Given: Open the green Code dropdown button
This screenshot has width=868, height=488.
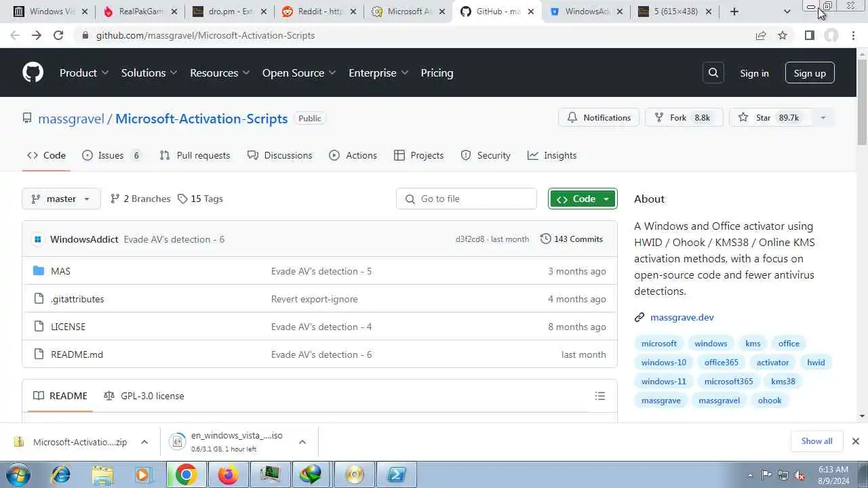Looking at the screenshot, I should [x=583, y=199].
